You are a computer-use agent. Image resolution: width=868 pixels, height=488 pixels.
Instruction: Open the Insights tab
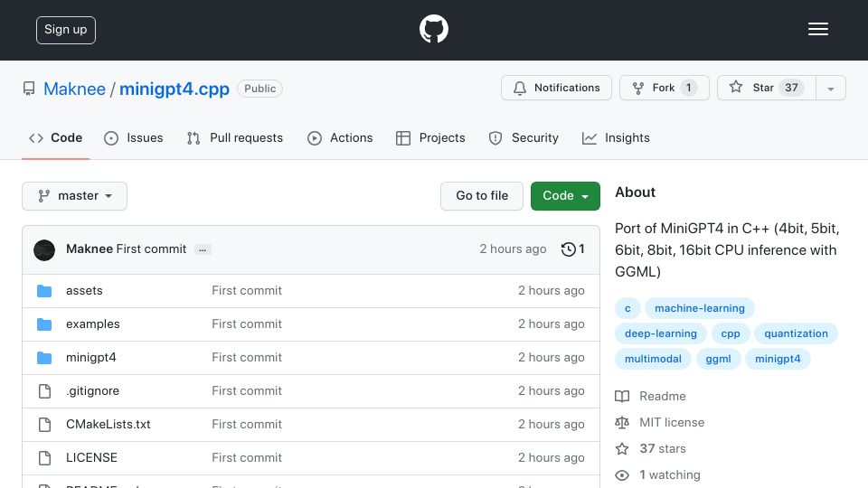[616, 137]
